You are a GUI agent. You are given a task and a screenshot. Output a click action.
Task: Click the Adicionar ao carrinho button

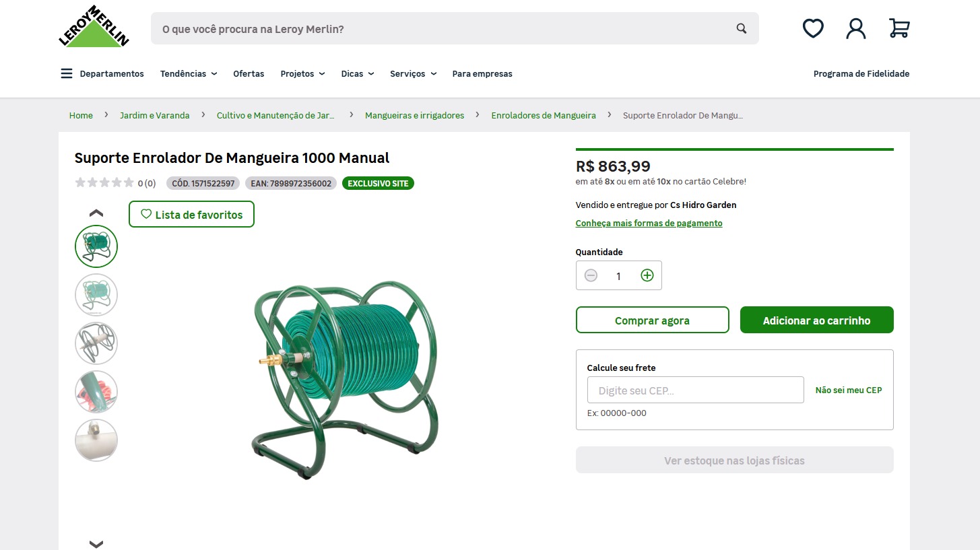tap(816, 320)
